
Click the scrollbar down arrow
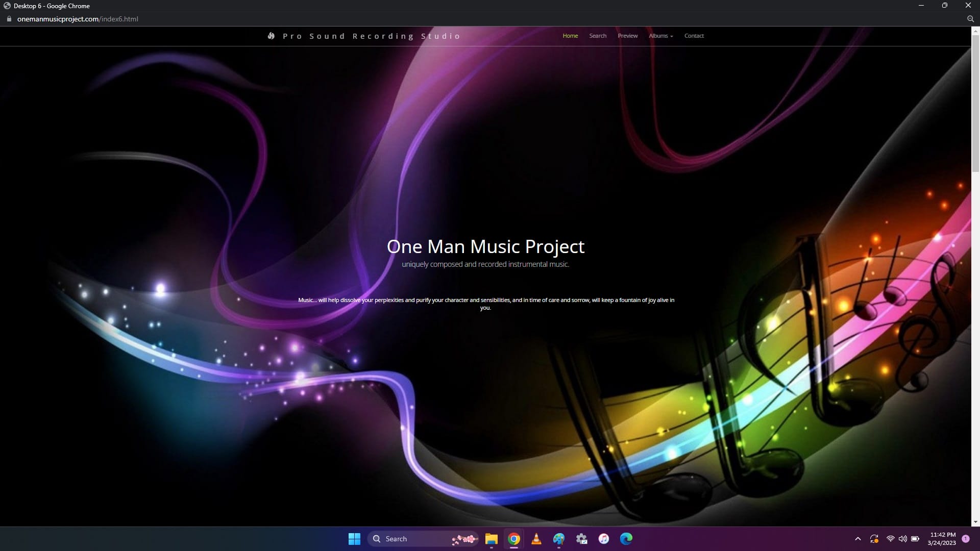975,522
